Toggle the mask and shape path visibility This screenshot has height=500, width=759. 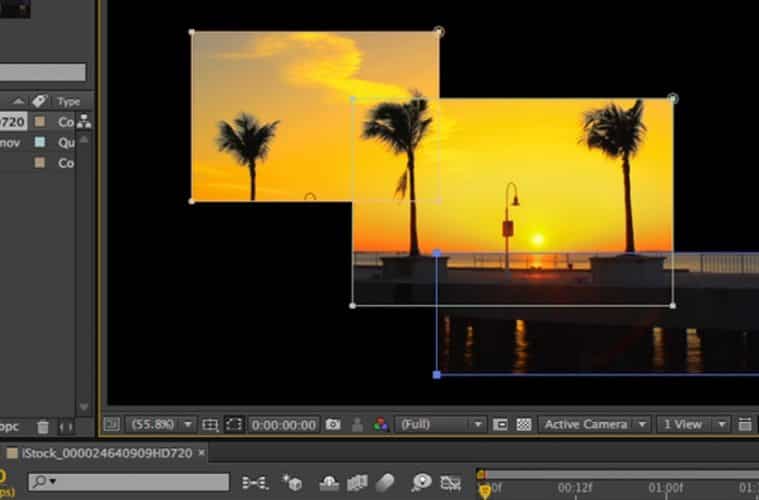(233, 424)
